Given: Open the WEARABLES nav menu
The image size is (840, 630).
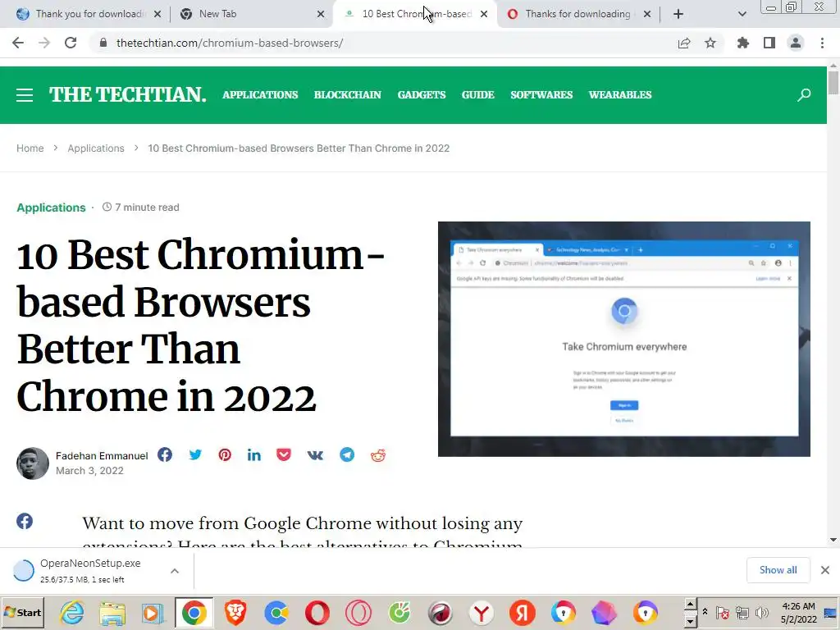Looking at the screenshot, I should click(620, 95).
